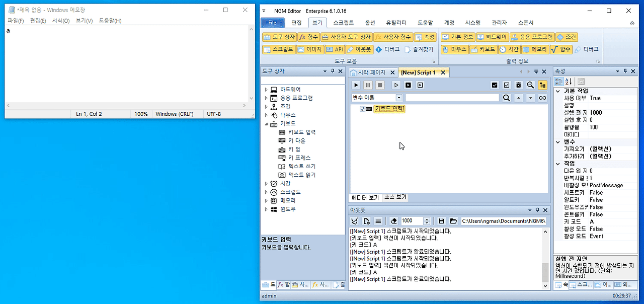Click the lines list icon in 아웃풋 toolbar
Viewport: 644px width, 304px height.
[378, 221]
